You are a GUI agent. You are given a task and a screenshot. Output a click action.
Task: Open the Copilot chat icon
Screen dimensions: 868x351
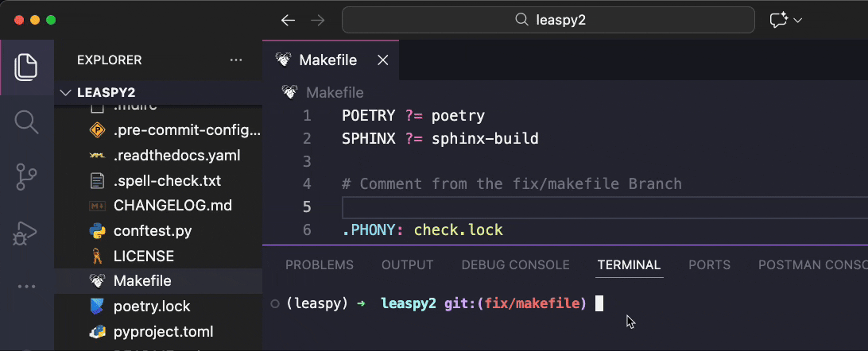tap(778, 21)
